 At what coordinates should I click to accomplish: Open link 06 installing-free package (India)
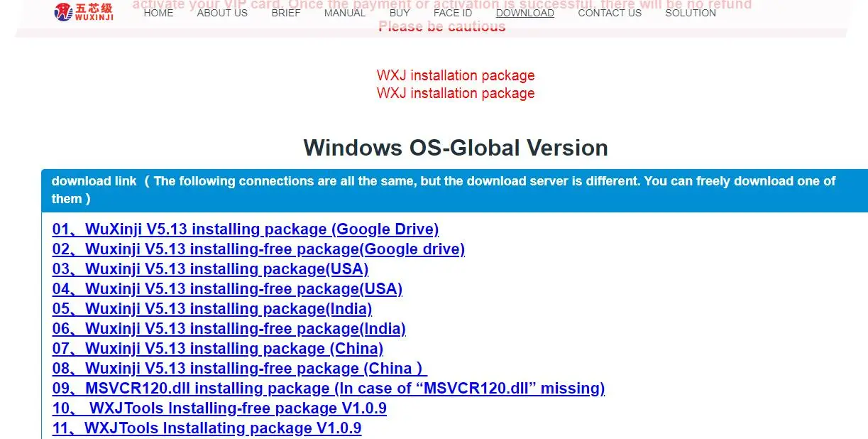pos(229,329)
